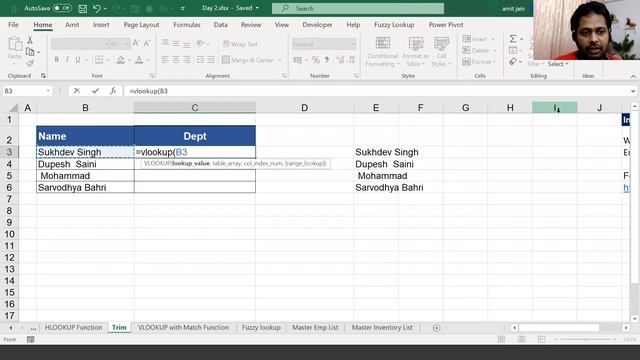
Task: Open the Review tab
Action: click(251, 25)
